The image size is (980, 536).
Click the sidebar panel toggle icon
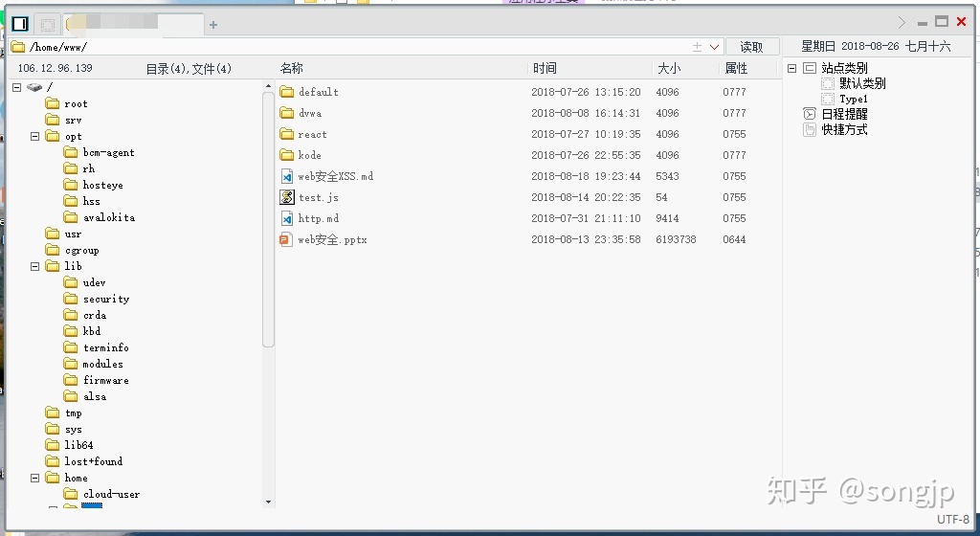pyautogui.click(x=20, y=24)
